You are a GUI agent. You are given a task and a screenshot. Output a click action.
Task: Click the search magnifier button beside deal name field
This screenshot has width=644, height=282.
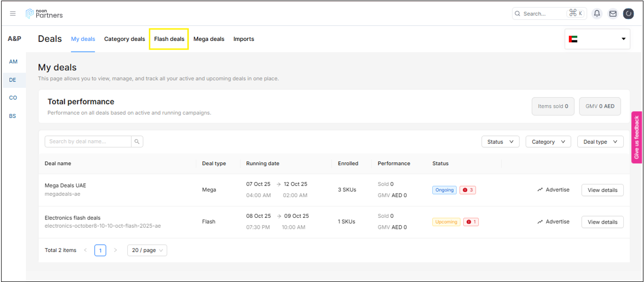point(137,141)
